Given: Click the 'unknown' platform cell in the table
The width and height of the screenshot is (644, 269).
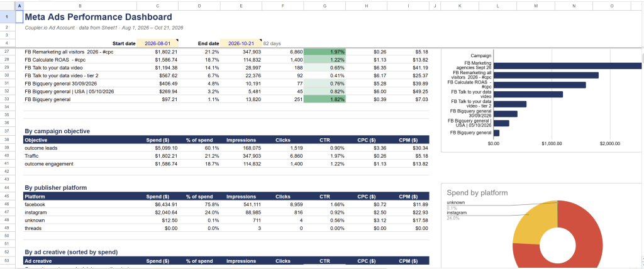Looking at the screenshot, I should coord(80,220).
